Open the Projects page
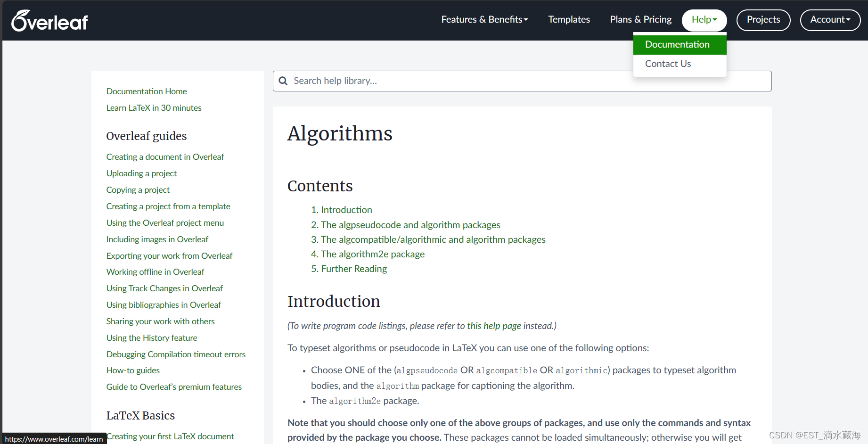Image resolution: width=868 pixels, height=444 pixels. (763, 20)
